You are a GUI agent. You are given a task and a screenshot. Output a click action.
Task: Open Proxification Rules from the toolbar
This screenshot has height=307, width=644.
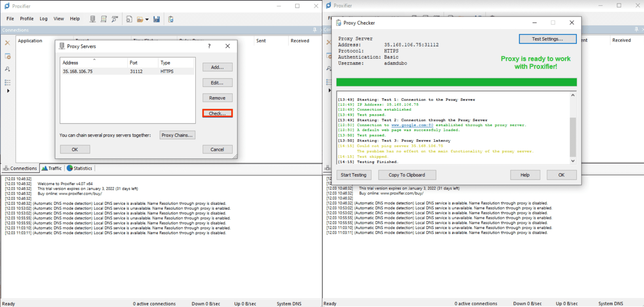pos(104,19)
